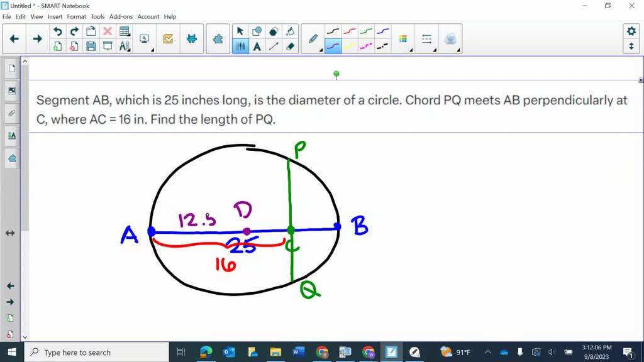
Task: Select the Text tool
Action: click(257, 46)
